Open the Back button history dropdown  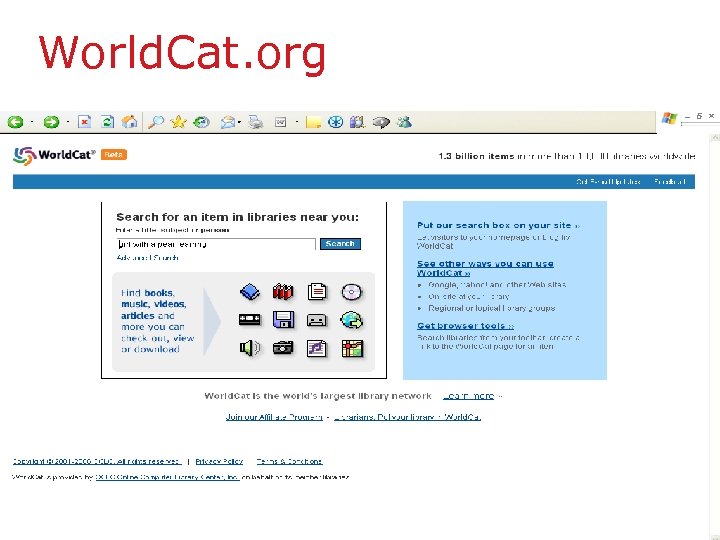click(32, 122)
